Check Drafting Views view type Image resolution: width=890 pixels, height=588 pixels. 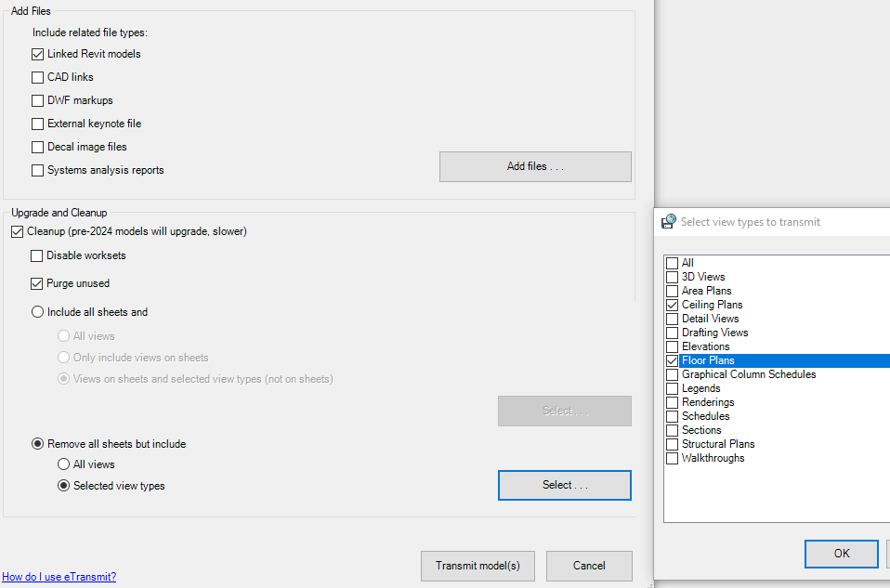672,333
